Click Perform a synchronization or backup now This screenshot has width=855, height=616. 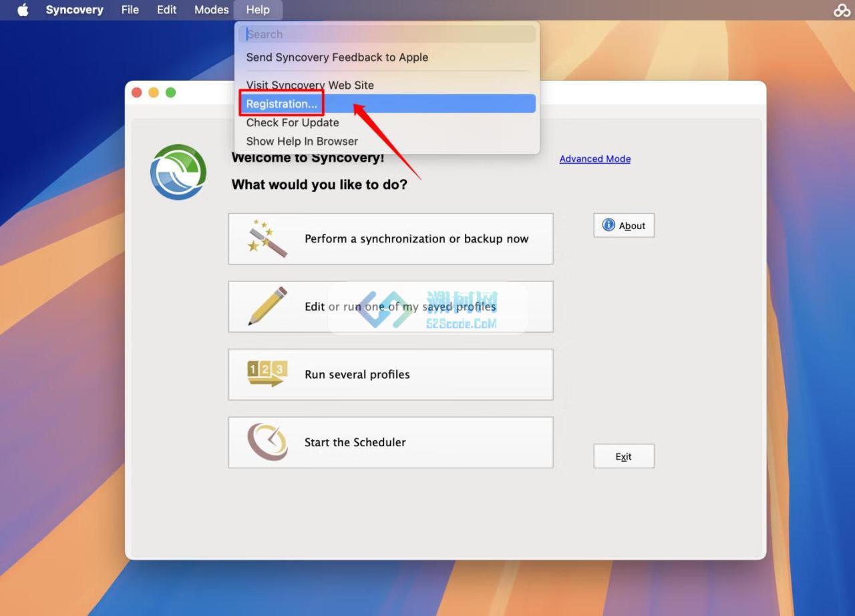(391, 239)
